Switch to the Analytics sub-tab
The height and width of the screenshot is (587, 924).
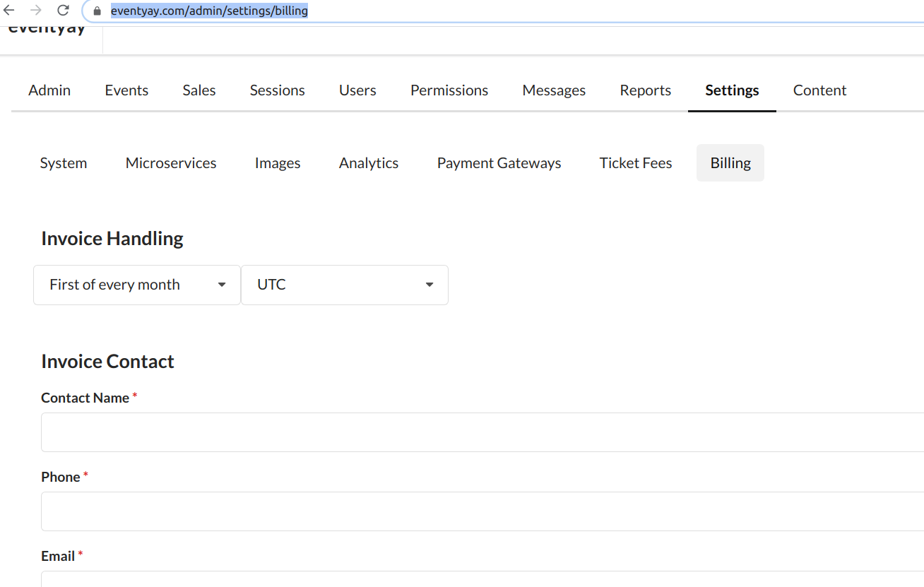tap(369, 163)
